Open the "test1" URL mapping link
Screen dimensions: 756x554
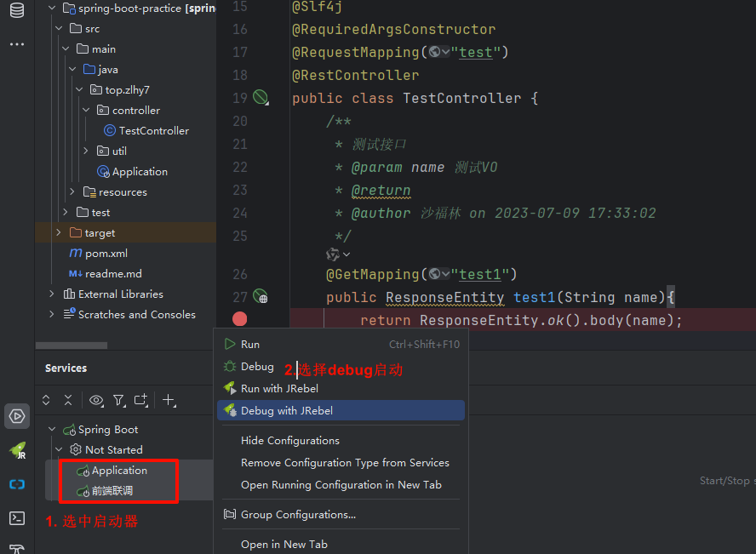[x=479, y=274]
